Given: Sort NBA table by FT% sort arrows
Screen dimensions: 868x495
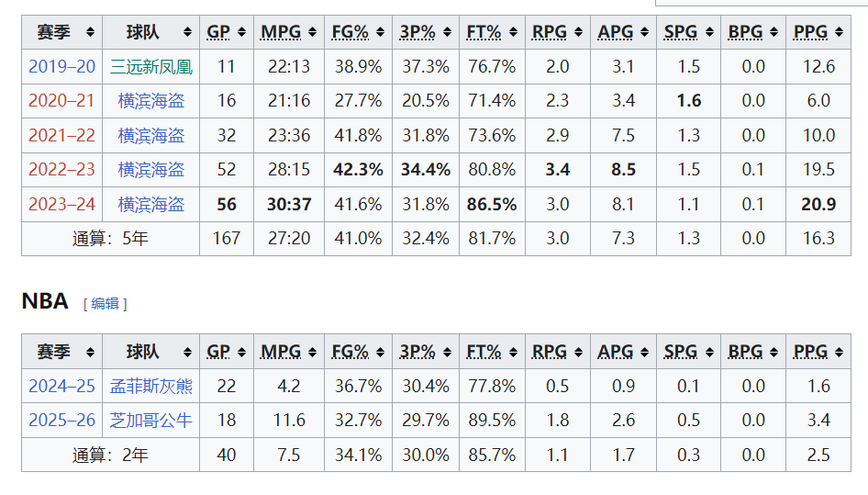Looking at the screenshot, I should tap(514, 352).
